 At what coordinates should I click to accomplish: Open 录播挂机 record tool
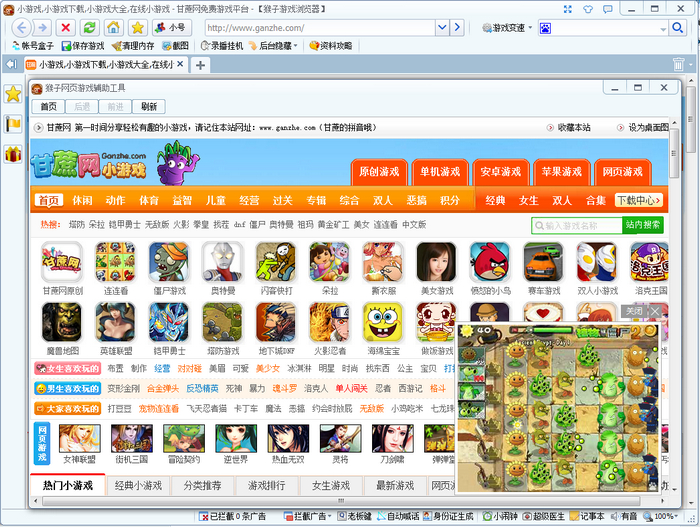[x=222, y=46]
